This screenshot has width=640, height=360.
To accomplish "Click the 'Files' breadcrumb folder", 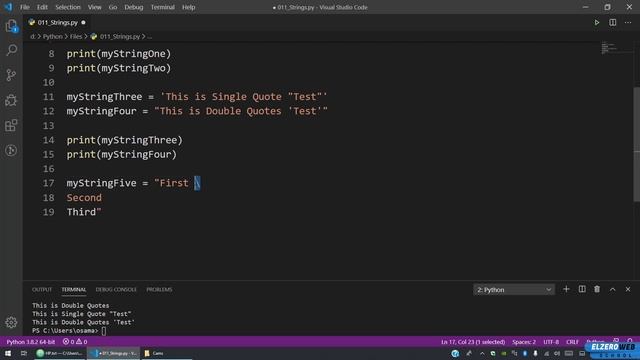I will (x=76, y=36).
